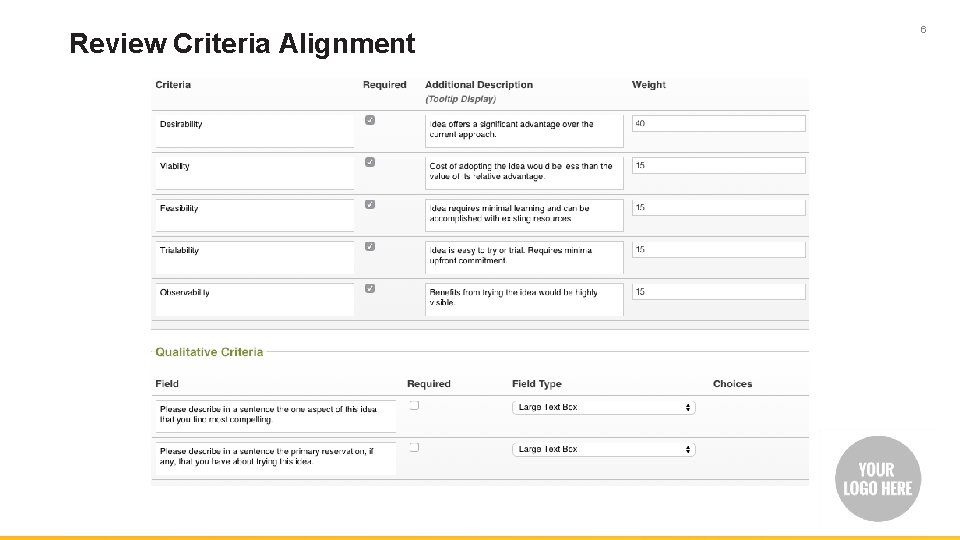
Task: Select the 'most compelling' question field text
Action: click(x=275, y=413)
